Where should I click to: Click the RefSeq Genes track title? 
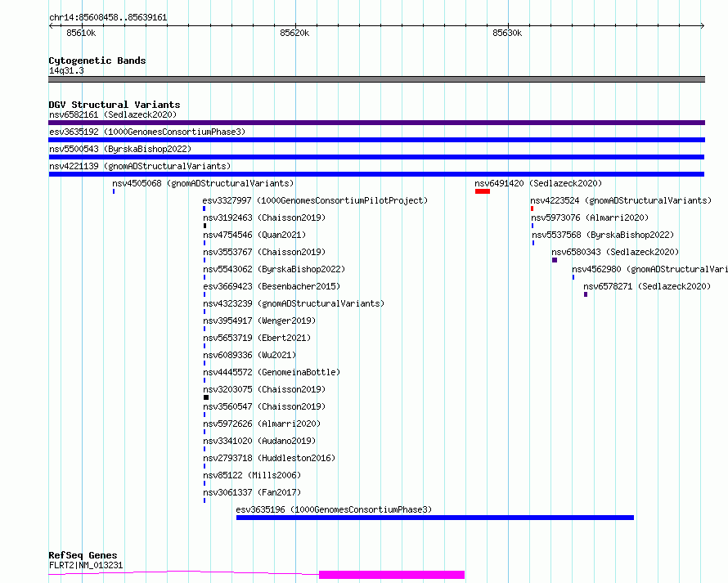(83, 556)
